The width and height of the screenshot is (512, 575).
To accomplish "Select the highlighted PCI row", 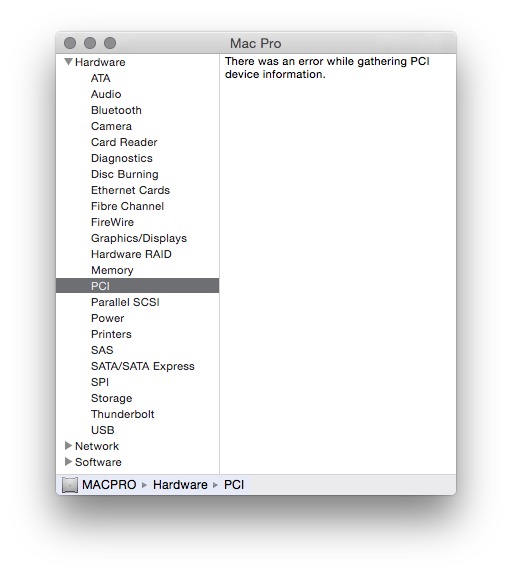I will coord(138,286).
